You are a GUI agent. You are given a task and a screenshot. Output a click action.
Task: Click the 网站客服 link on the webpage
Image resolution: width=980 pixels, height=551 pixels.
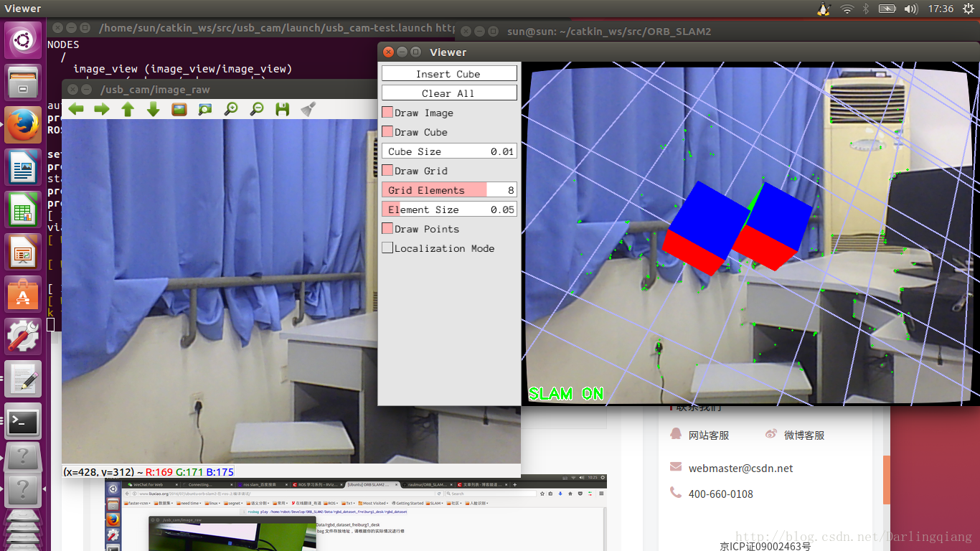pos(709,435)
